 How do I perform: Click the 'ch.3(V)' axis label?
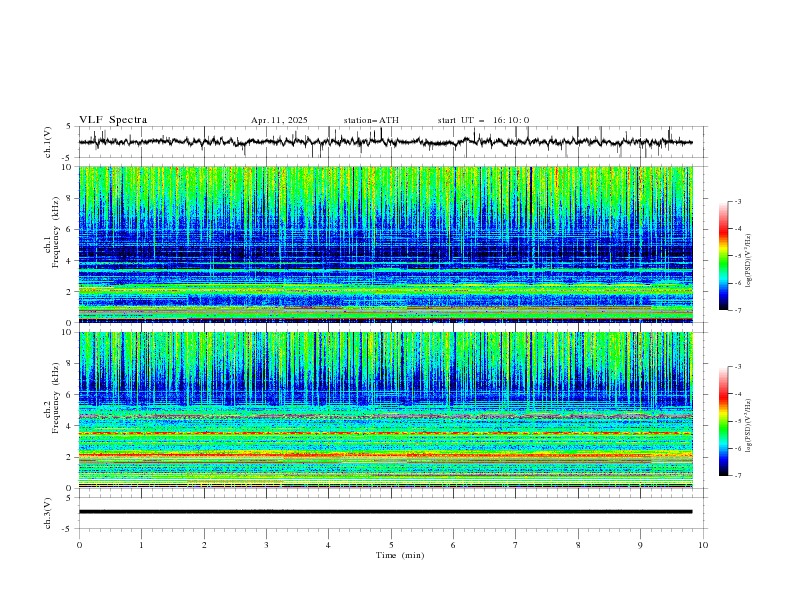(48, 513)
